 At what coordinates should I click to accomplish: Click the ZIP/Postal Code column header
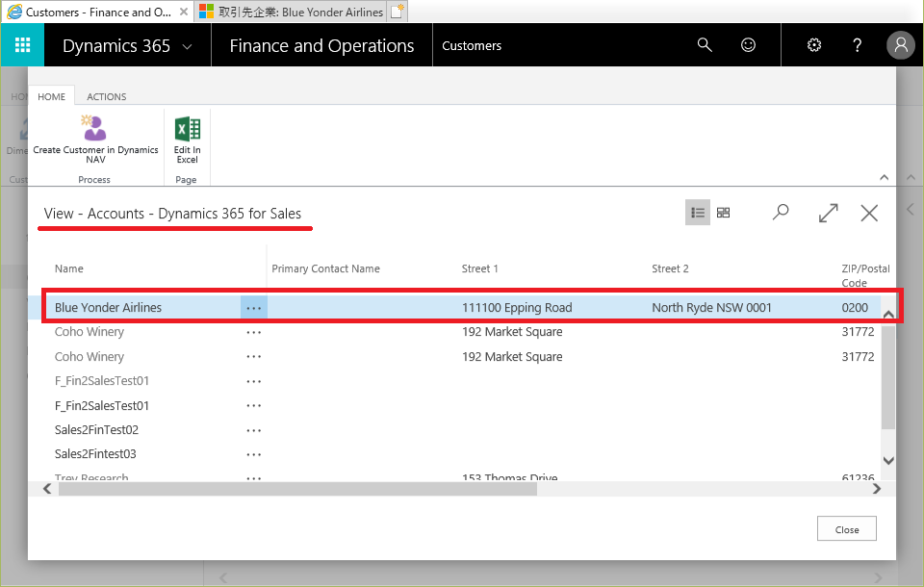[x=865, y=275]
